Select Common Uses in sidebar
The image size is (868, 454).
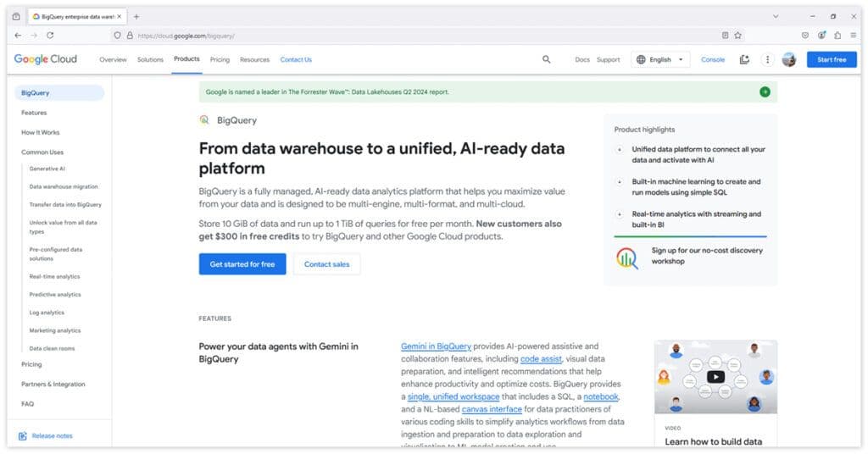pos(42,152)
